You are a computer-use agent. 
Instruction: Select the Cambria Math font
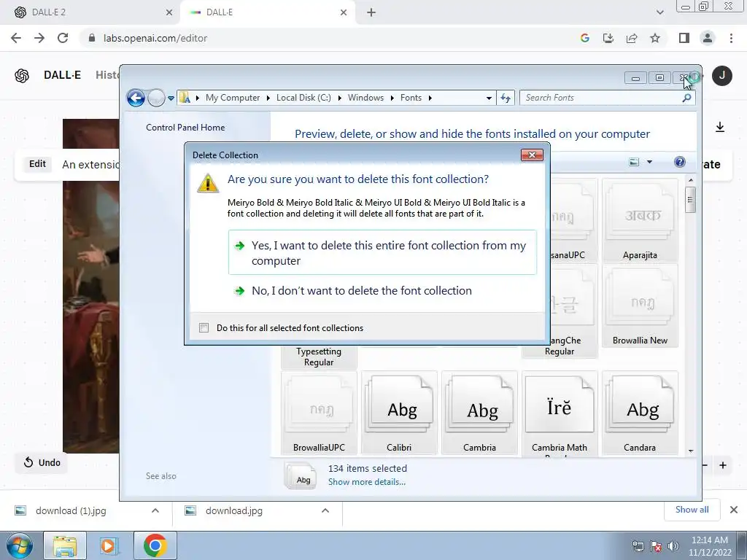[x=560, y=413]
